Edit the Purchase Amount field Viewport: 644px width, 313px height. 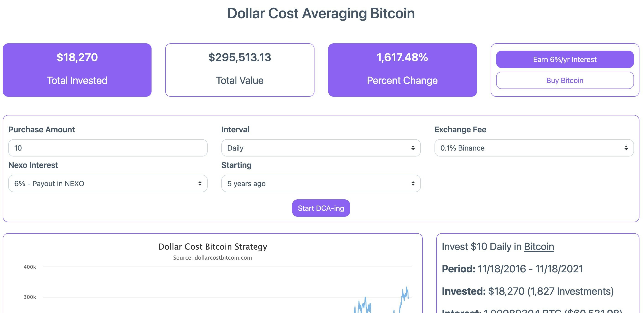tap(108, 148)
